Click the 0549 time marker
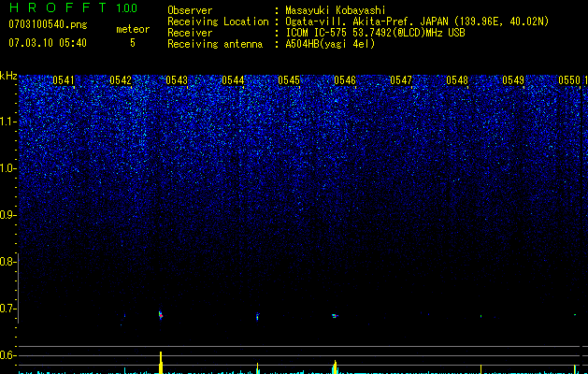 coord(513,80)
